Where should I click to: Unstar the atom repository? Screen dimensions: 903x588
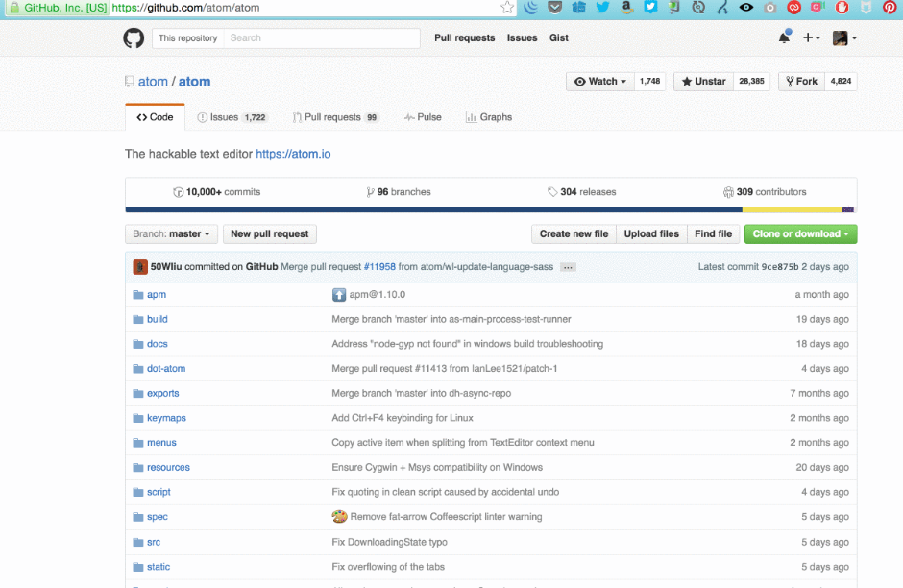point(703,82)
